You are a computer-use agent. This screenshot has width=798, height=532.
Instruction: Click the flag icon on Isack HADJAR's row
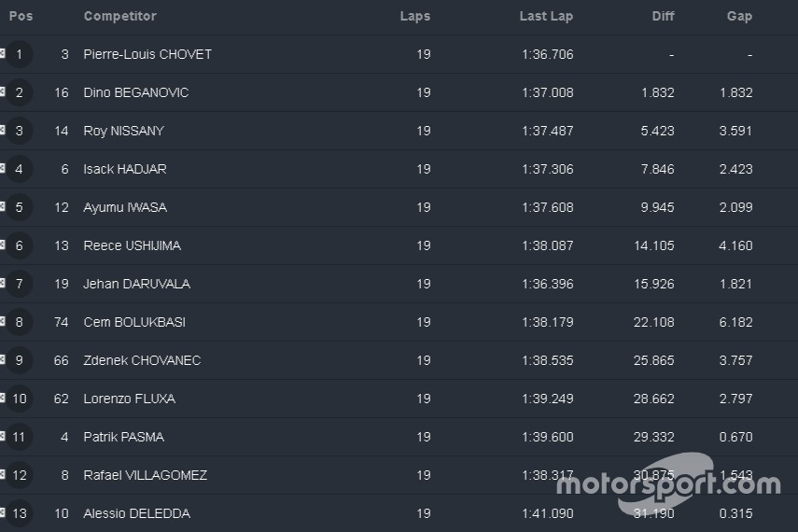tap(3, 169)
